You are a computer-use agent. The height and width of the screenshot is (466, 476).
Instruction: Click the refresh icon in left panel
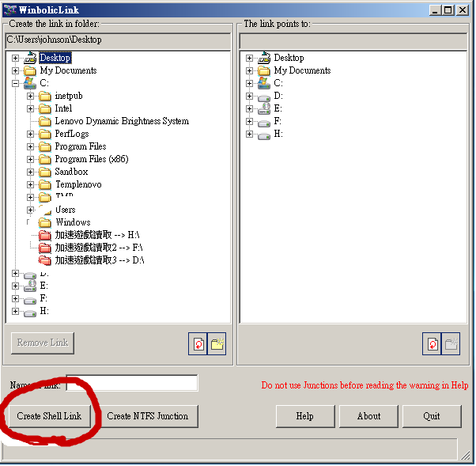[198, 344]
